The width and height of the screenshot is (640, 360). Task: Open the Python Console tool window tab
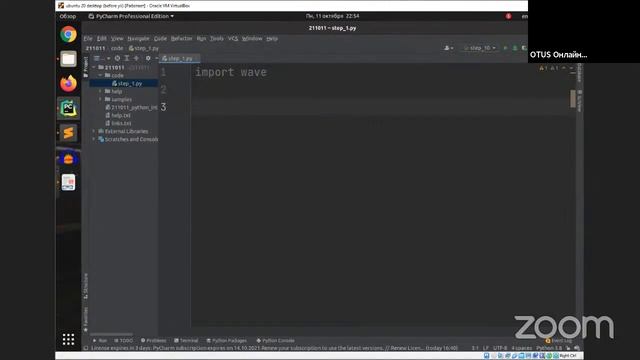(276, 340)
